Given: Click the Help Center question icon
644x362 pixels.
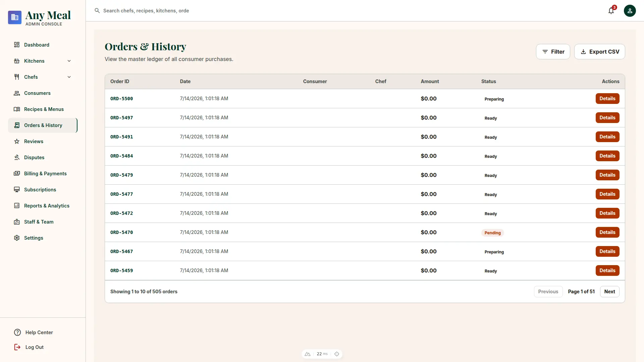Looking at the screenshot, I should coord(17,333).
